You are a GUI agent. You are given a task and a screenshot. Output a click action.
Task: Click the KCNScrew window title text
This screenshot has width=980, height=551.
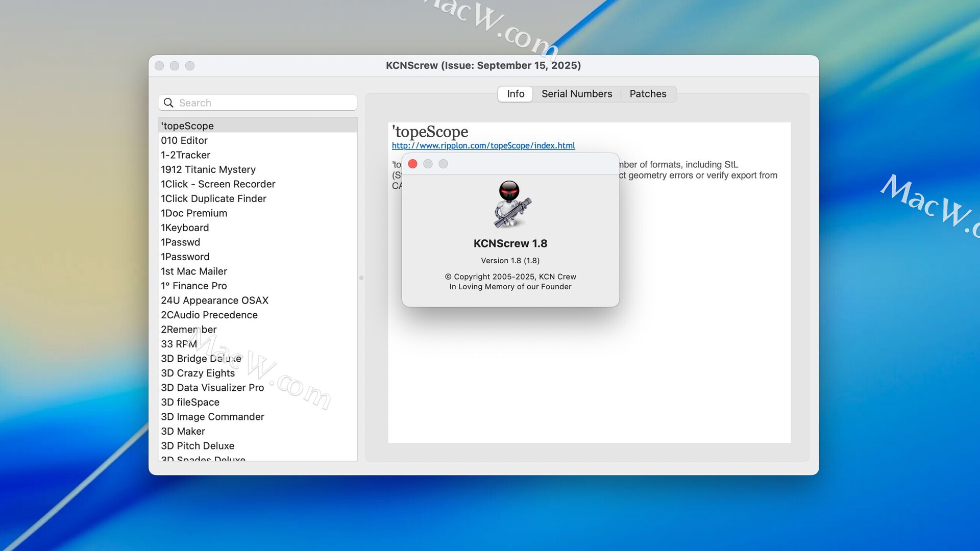pos(483,65)
